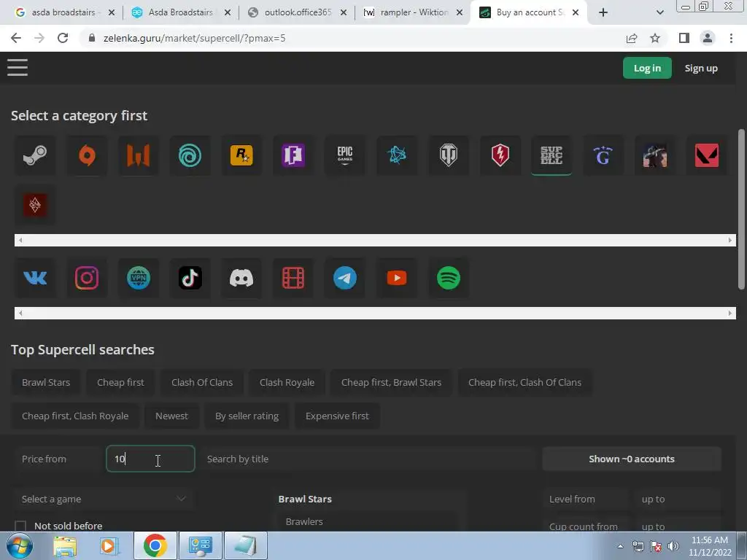This screenshot has width=747, height=560.
Task: Open the Genshin Impact category icon
Action: 603,155
